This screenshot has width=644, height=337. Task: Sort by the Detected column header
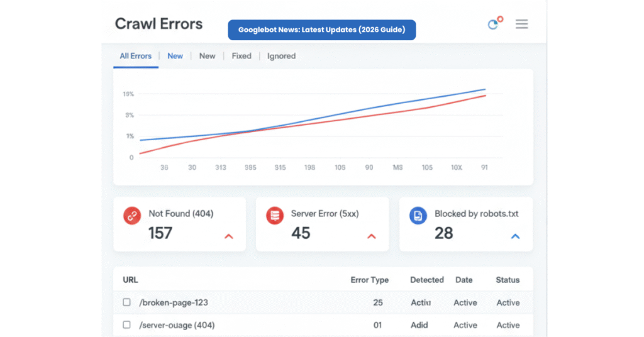[x=427, y=280]
